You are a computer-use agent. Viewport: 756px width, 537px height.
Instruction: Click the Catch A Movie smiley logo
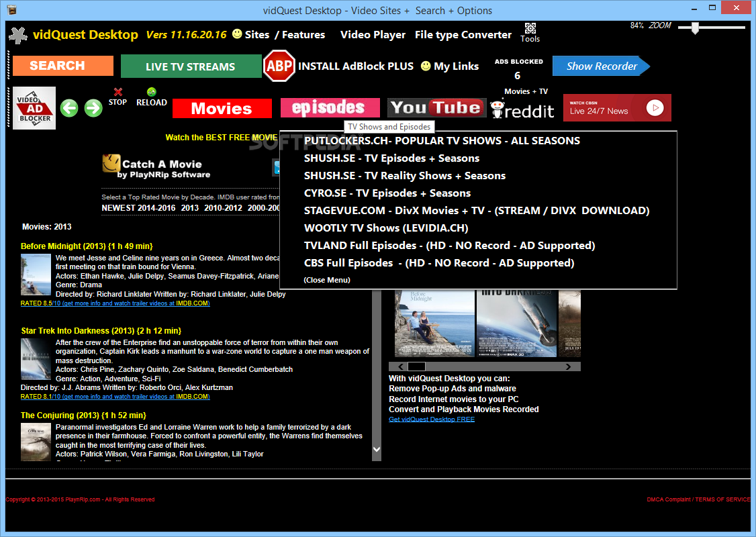111,163
